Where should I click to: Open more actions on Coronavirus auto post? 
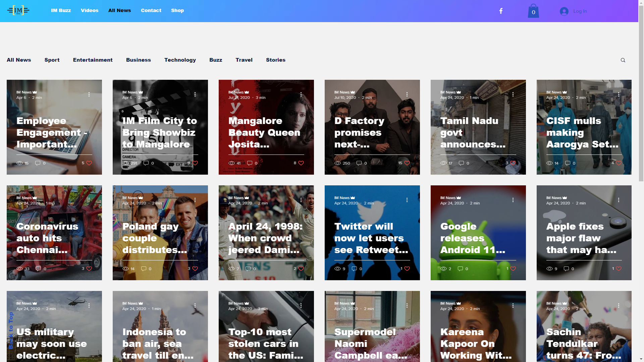[89, 200]
